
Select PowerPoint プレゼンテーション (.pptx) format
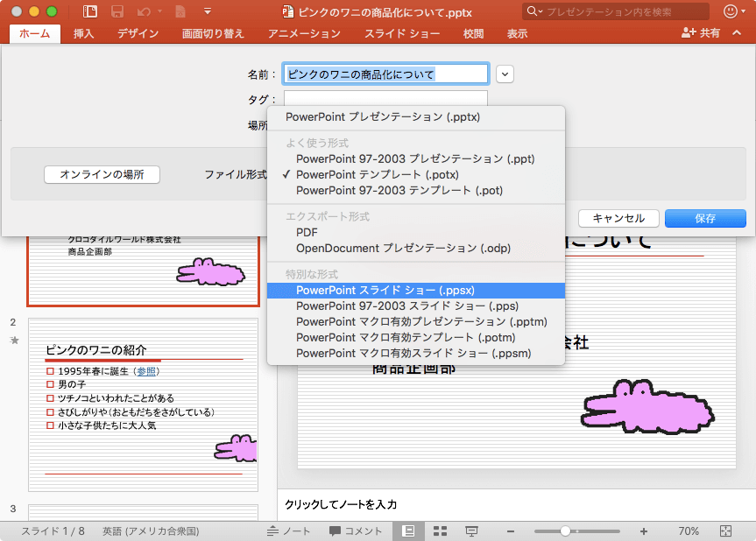tap(415, 117)
